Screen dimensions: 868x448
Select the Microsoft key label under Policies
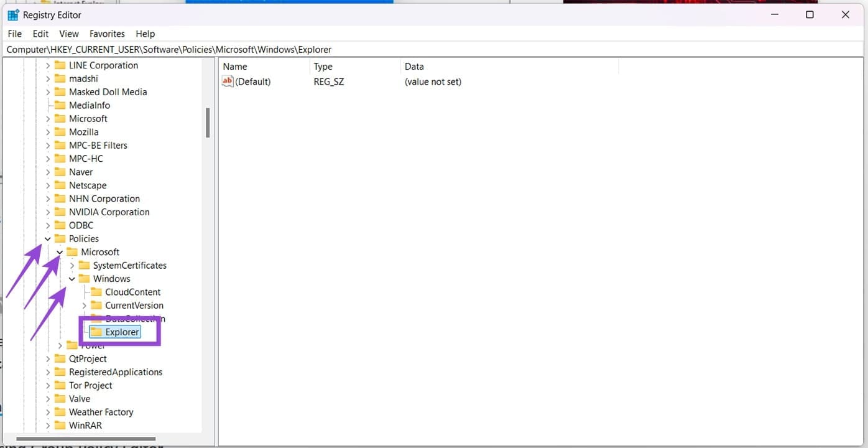tap(100, 252)
